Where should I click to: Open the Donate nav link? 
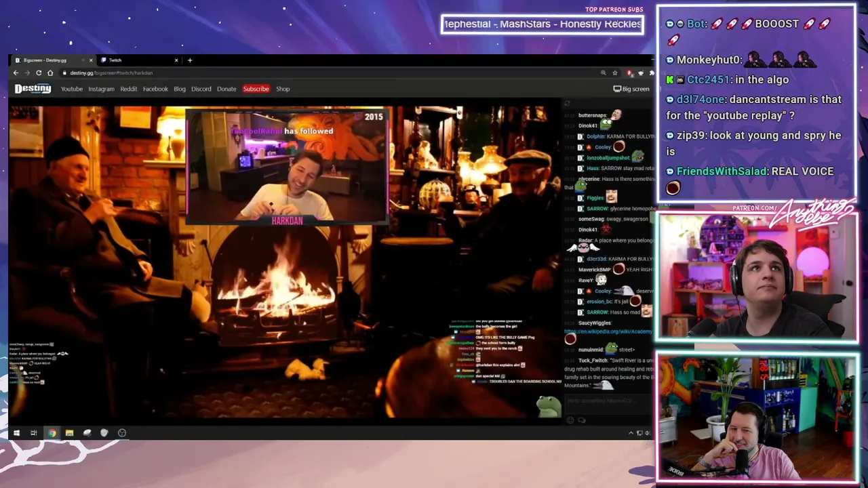click(x=226, y=89)
